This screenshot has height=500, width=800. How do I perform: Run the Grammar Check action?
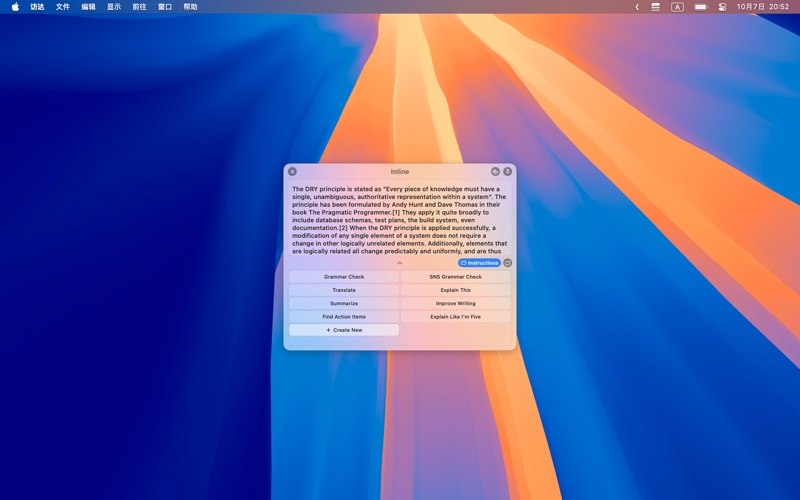tap(344, 277)
